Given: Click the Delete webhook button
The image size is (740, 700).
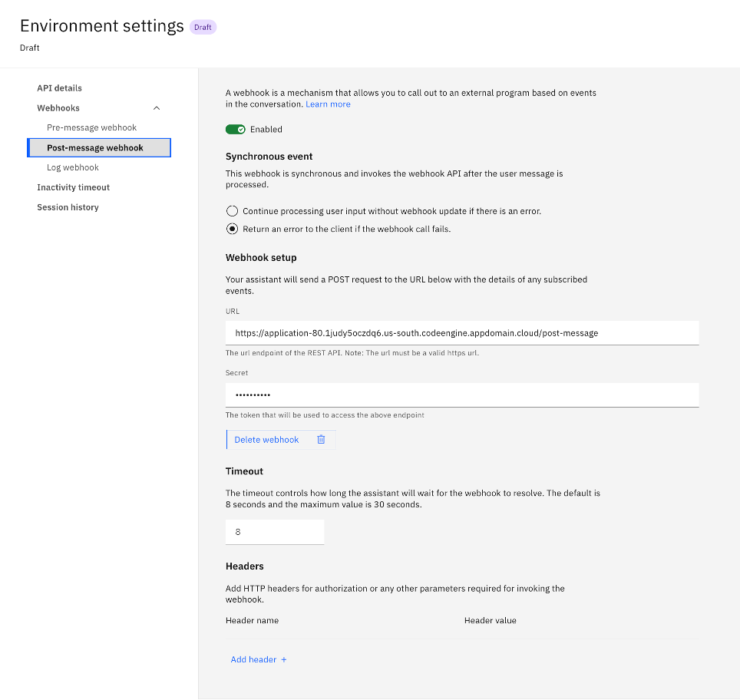Looking at the screenshot, I should (x=266, y=439).
